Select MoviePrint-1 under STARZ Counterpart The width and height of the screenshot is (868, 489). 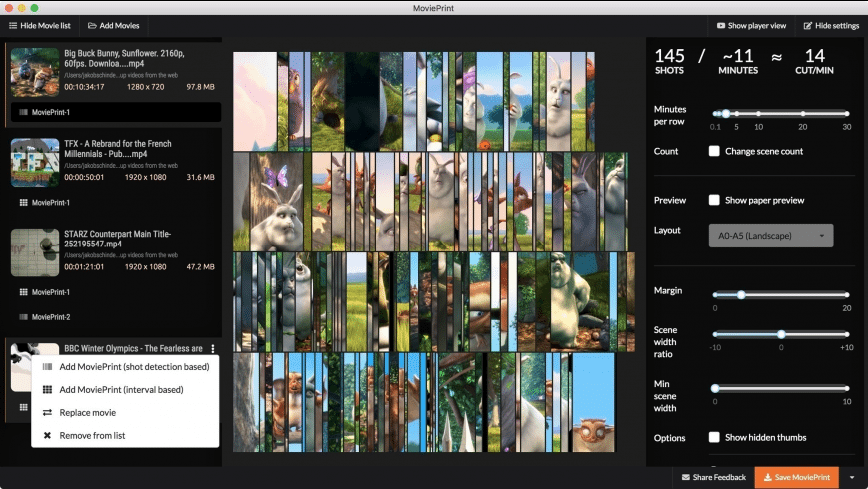(116, 292)
